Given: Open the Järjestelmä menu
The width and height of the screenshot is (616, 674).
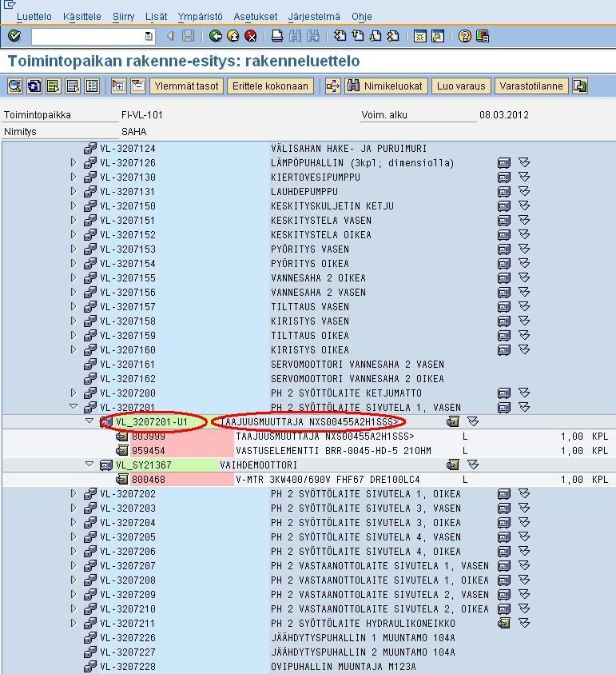Looking at the screenshot, I should pyautogui.click(x=314, y=17).
